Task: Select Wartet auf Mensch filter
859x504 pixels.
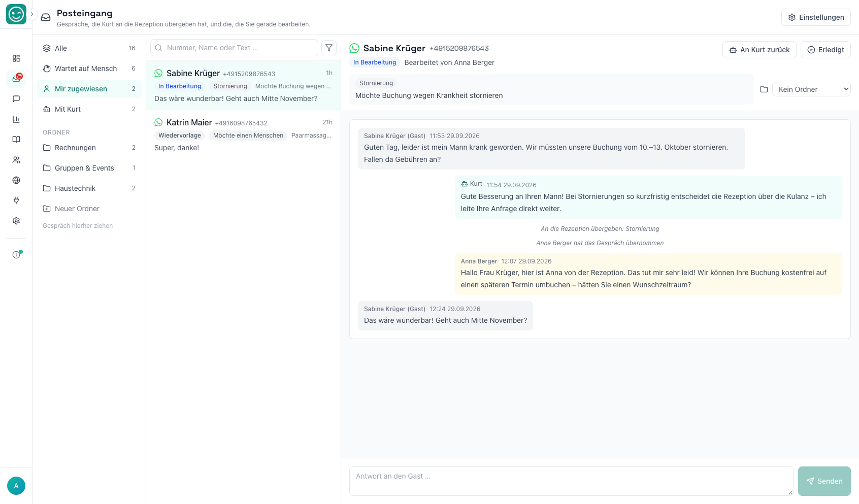Action: click(x=89, y=69)
